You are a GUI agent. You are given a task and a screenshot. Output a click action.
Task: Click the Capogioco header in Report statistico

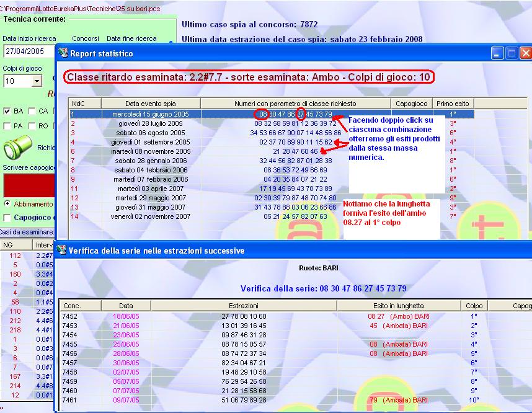pos(412,104)
